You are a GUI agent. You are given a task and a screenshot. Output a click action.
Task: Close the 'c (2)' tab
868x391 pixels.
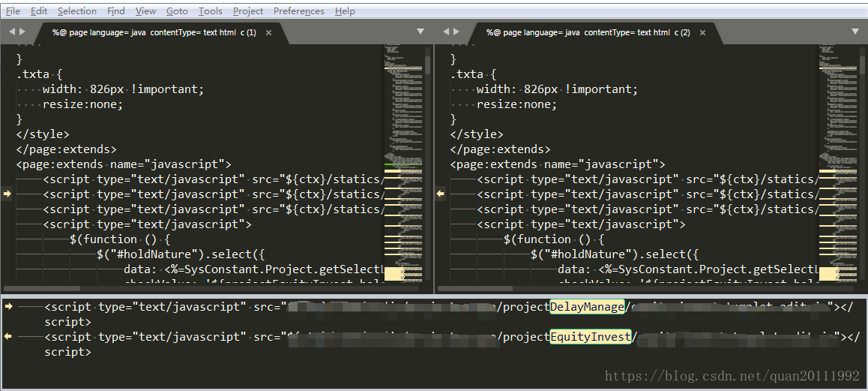[x=702, y=33]
